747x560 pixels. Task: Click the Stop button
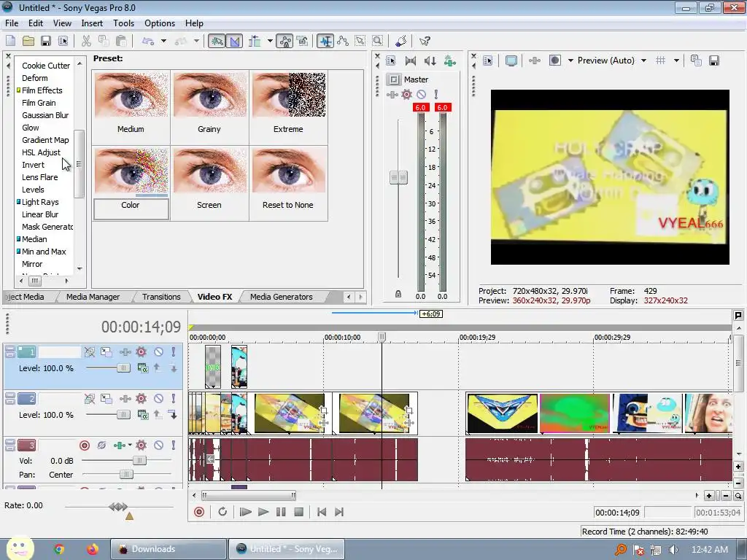pyautogui.click(x=298, y=512)
